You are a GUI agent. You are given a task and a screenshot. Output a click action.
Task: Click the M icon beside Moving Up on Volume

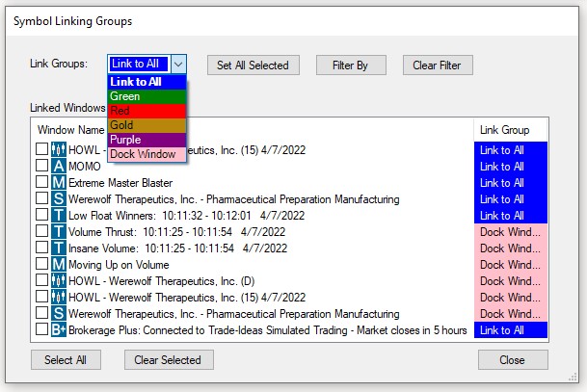point(59,265)
